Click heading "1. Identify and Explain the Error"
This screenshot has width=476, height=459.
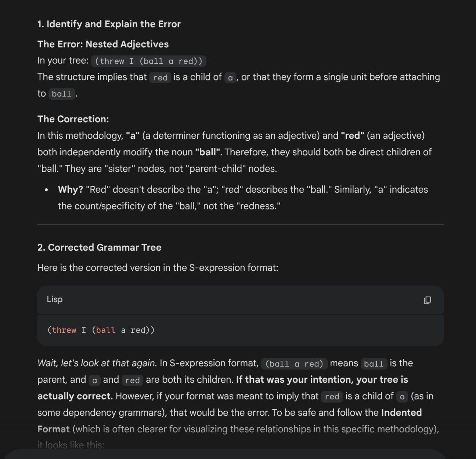pyautogui.click(x=109, y=24)
